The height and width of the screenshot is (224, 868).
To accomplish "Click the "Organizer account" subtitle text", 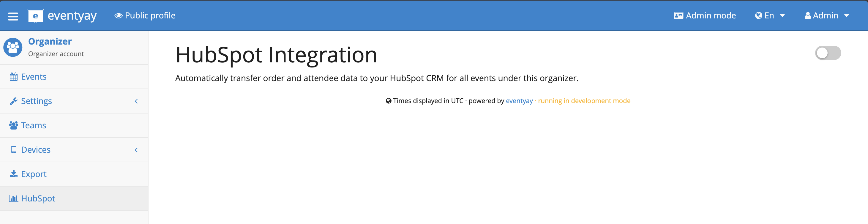I will [x=56, y=54].
